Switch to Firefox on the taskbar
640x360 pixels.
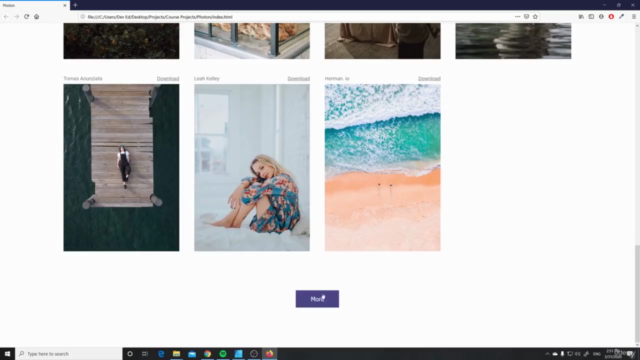click(269, 353)
